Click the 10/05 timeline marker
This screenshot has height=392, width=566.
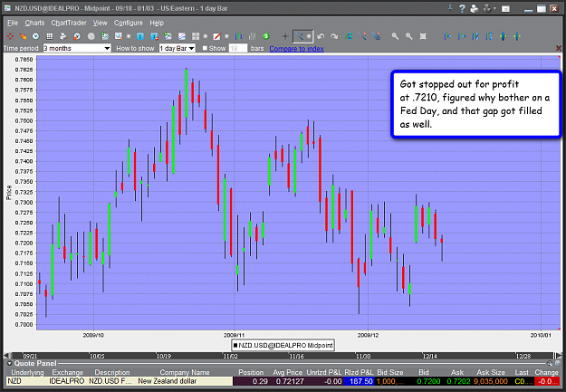(x=97, y=357)
